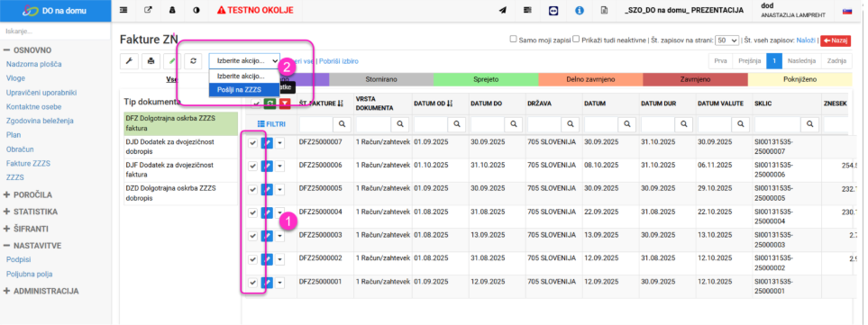
Task: Click the Slovenian flag language icon
Action: coord(847,11)
